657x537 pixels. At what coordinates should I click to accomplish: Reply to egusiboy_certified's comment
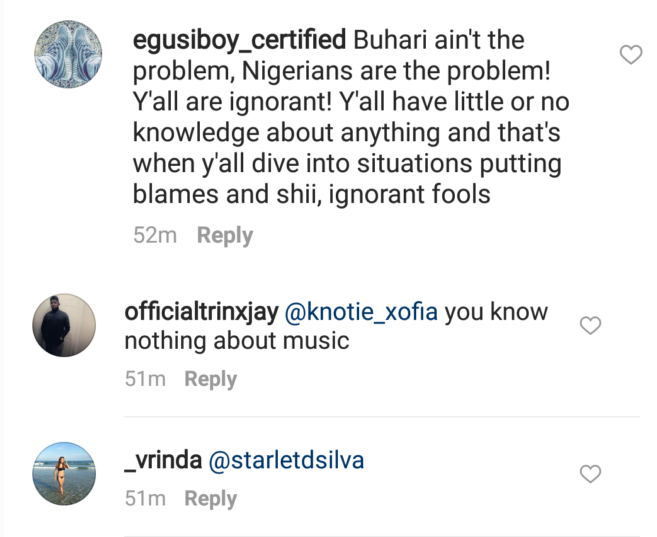[x=225, y=236]
